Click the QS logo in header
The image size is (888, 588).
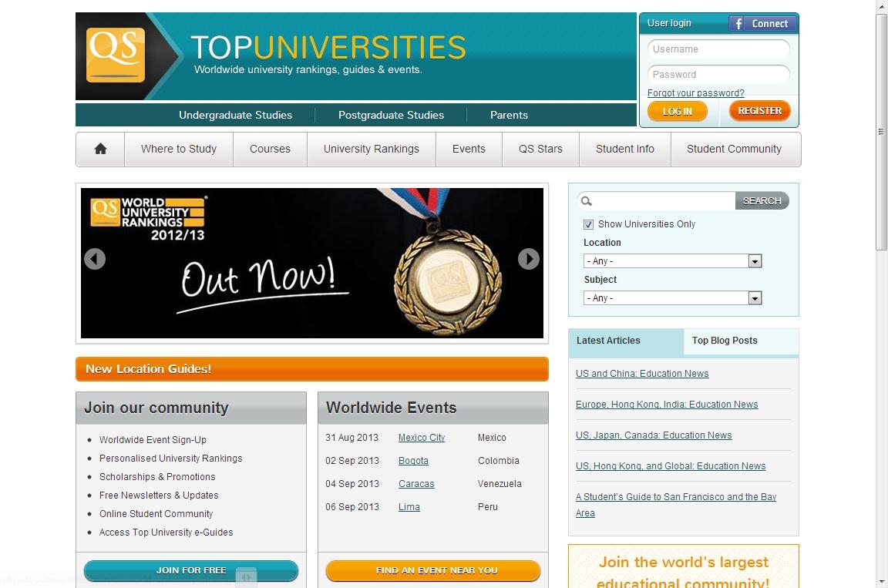click(116, 55)
